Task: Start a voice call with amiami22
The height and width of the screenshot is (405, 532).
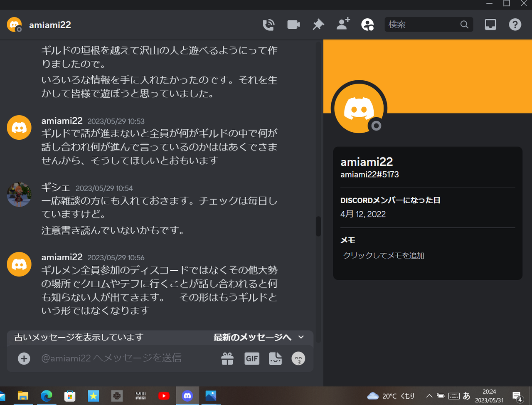Action: [268, 25]
